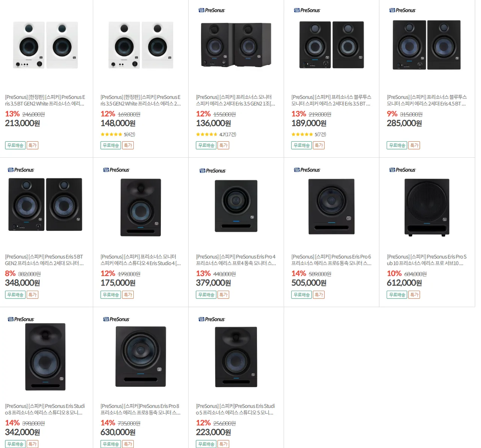
Task: Open the Eris 4.5 BT speaker pair image
Action: 427,45
